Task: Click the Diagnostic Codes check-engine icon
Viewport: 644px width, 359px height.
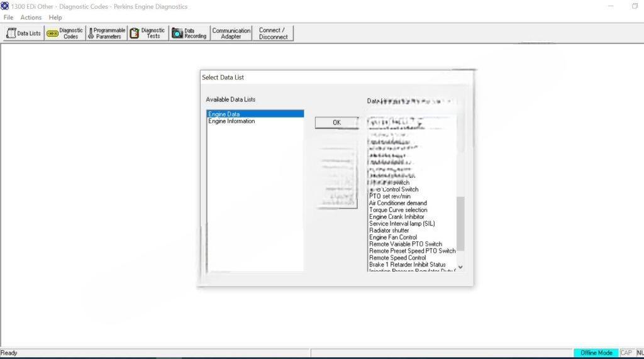Action: (52, 33)
